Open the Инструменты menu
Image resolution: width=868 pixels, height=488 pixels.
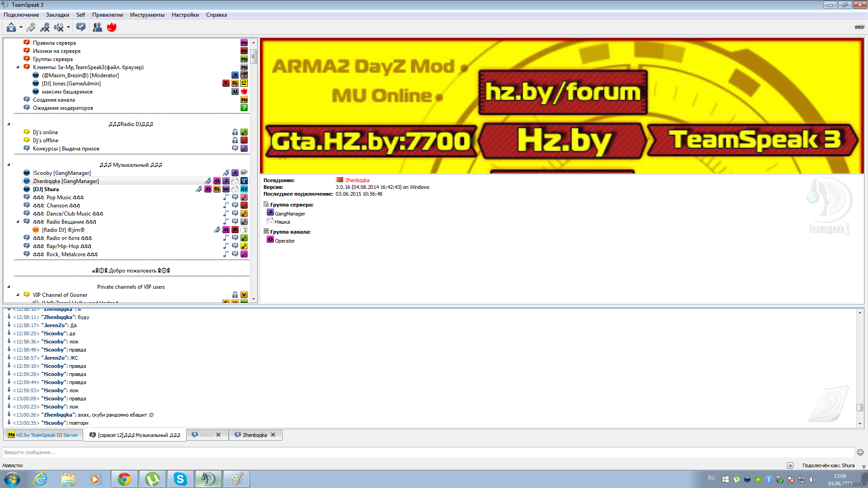[x=147, y=15]
